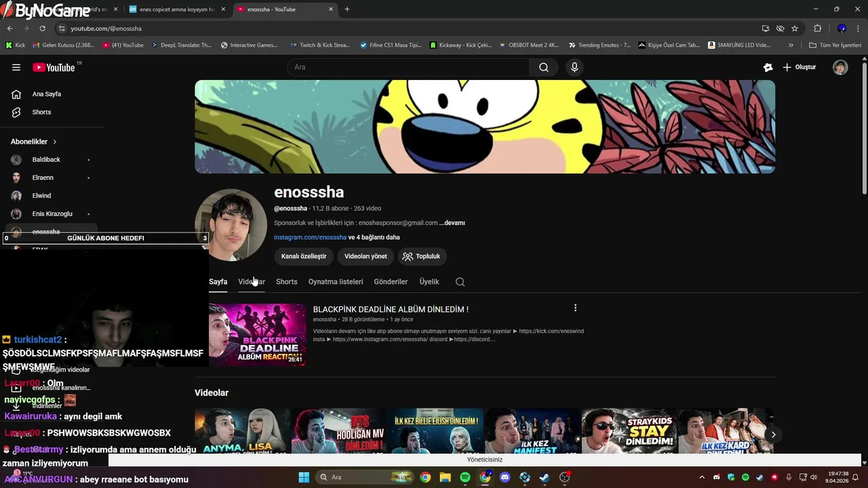Open account avatar menu at top right
Image resolution: width=868 pixels, height=488 pixels.
840,67
